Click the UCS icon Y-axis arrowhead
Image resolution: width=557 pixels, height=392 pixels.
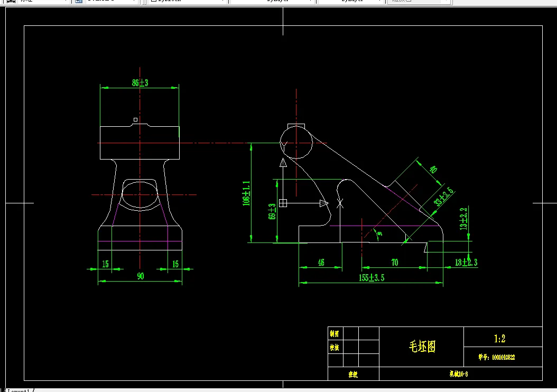click(x=283, y=163)
